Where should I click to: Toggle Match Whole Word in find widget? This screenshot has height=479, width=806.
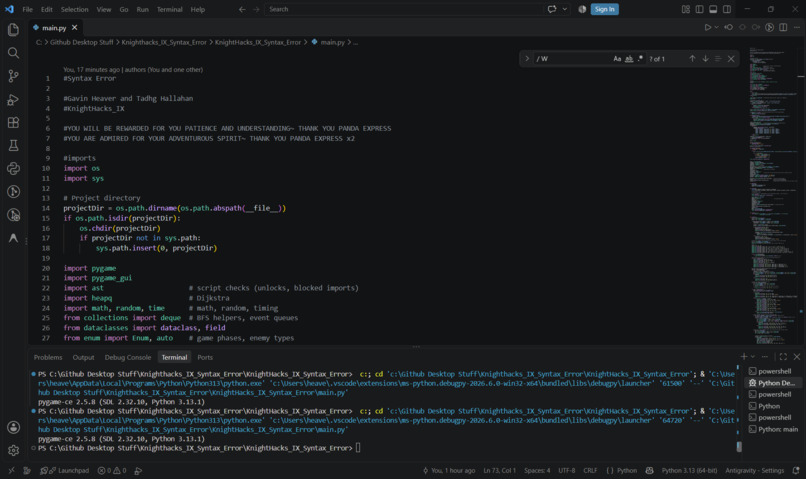[629, 59]
